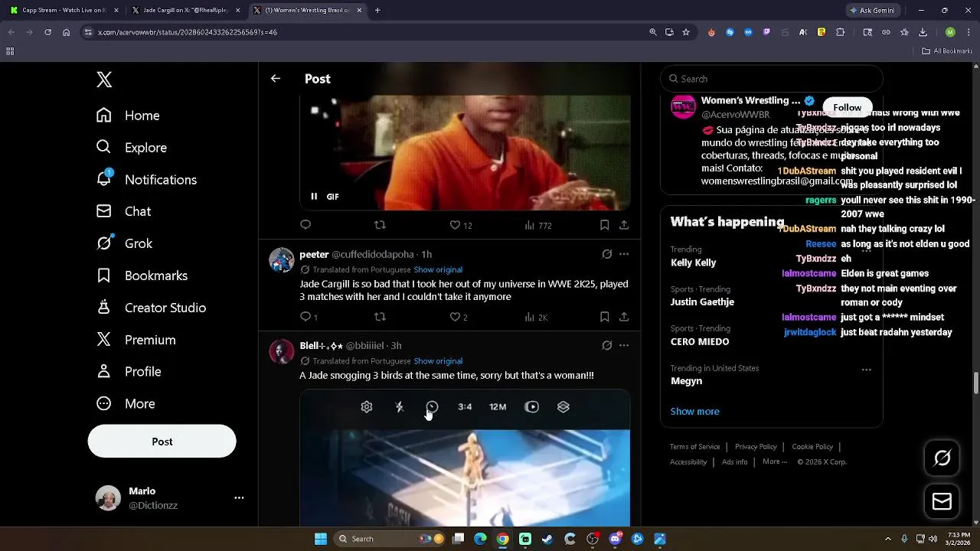The width and height of the screenshot is (980, 551).
Task: Open the floating Grok button
Action: click(942, 458)
